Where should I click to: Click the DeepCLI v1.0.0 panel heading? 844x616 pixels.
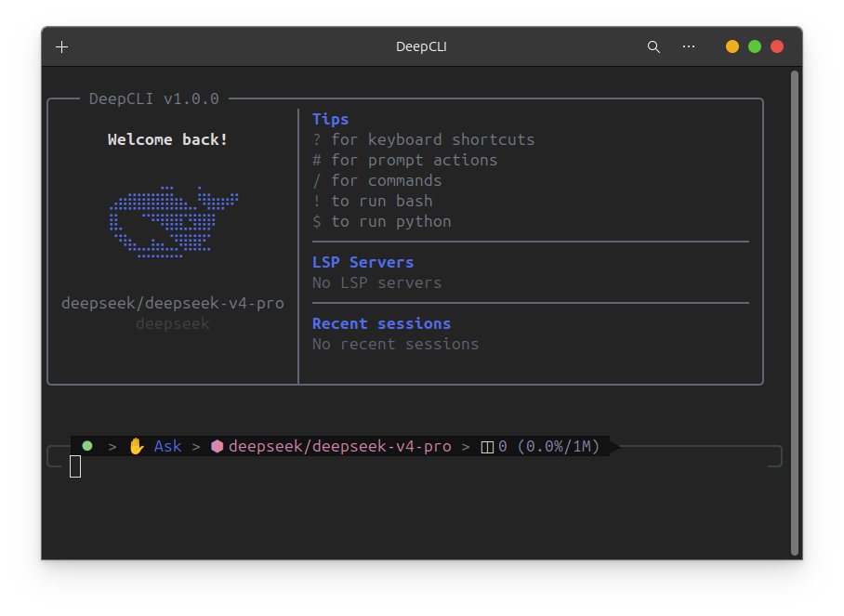[154, 99]
